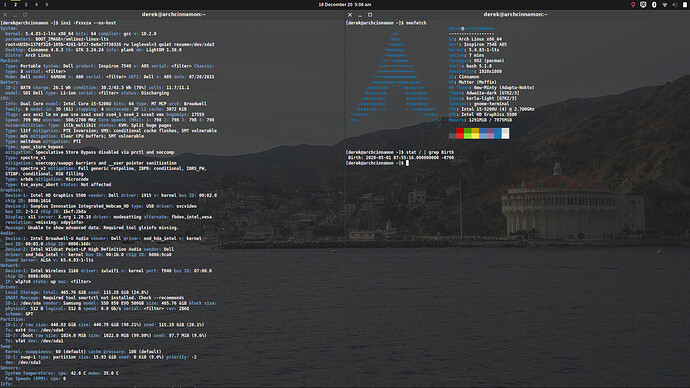The image size is (690, 388).
Task: Click neofetch 'Host: Inspiron 7548 A05' line
Action: coord(478,44)
